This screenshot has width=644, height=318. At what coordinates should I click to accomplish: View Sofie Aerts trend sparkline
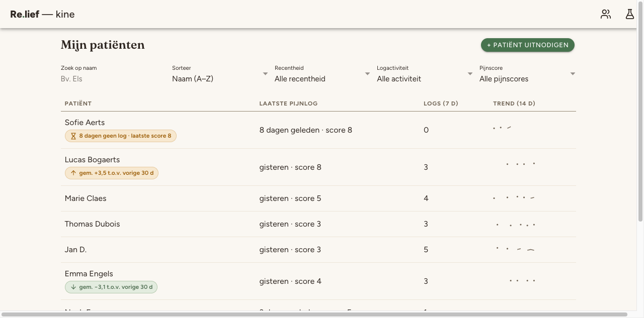pyautogui.click(x=502, y=128)
